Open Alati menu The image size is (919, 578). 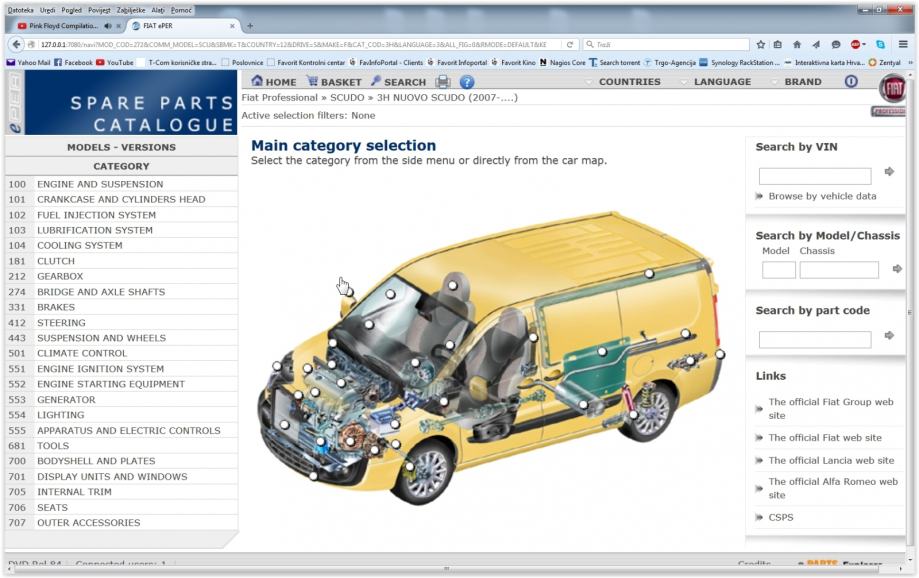(x=158, y=10)
